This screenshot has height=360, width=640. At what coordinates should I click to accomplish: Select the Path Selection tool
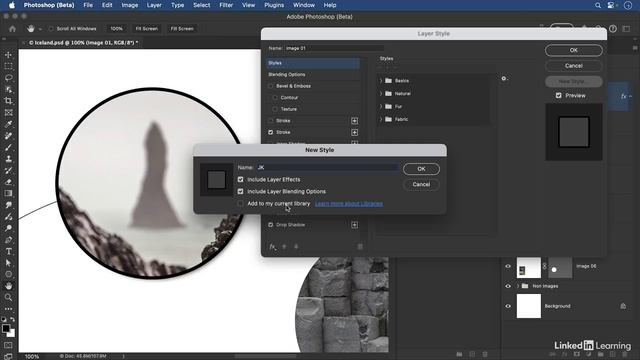point(8,263)
